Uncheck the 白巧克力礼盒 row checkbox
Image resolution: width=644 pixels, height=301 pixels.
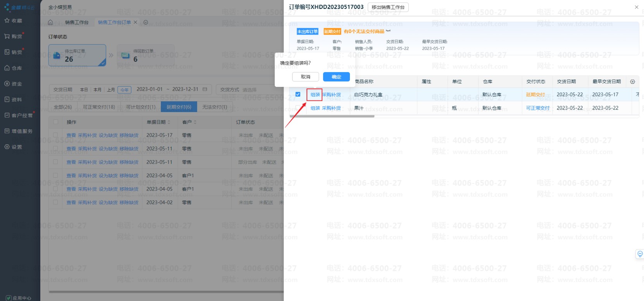298,94
